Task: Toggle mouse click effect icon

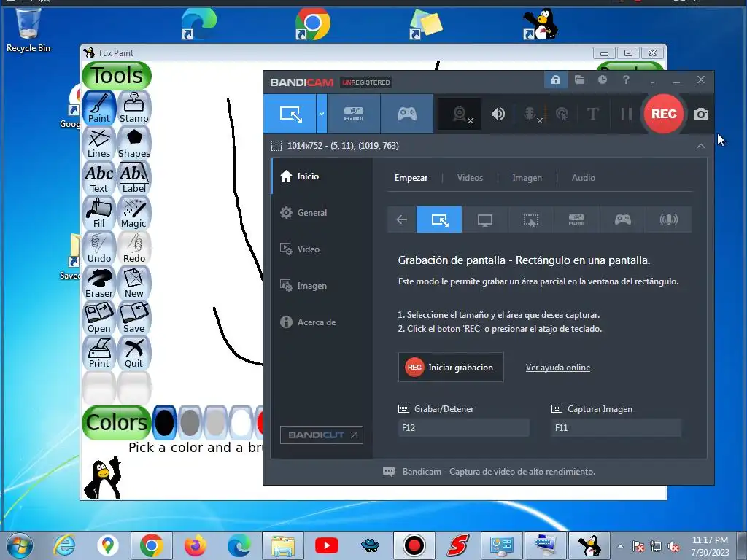Action: [562, 114]
